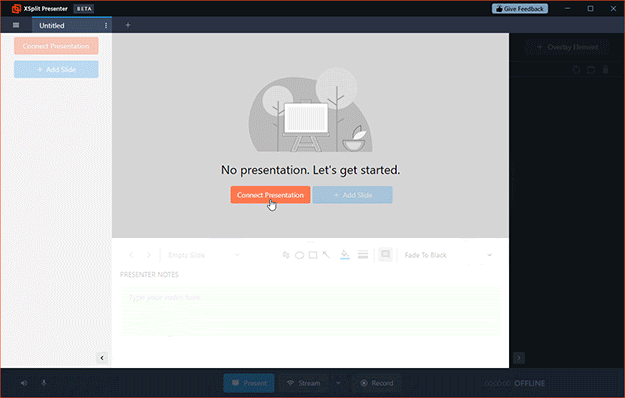Open the Untitled tab's three-dot options
This screenshot has height=398, width=625.
click(x=106, y=25)
